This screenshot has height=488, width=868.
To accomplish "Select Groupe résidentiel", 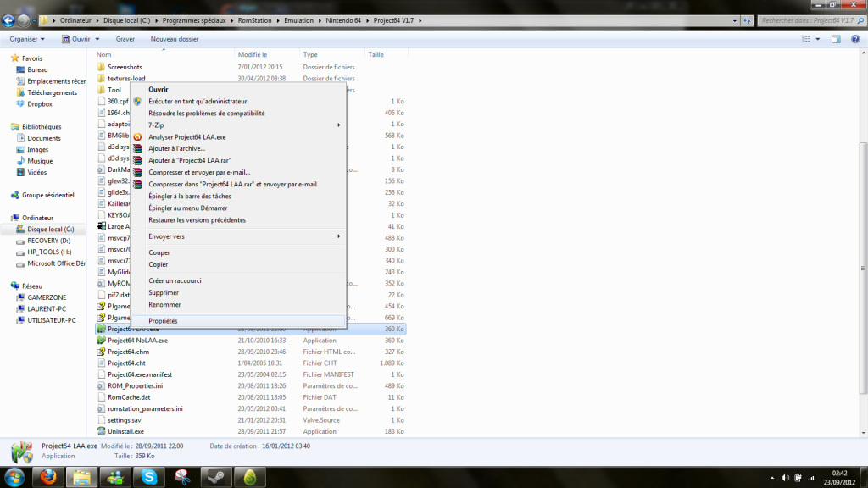I will 47,196.
